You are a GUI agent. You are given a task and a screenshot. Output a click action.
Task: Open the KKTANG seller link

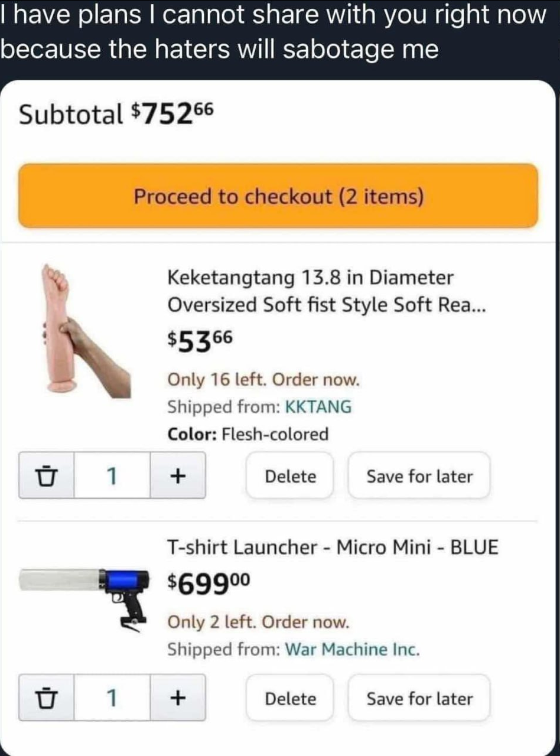point(318,407)
